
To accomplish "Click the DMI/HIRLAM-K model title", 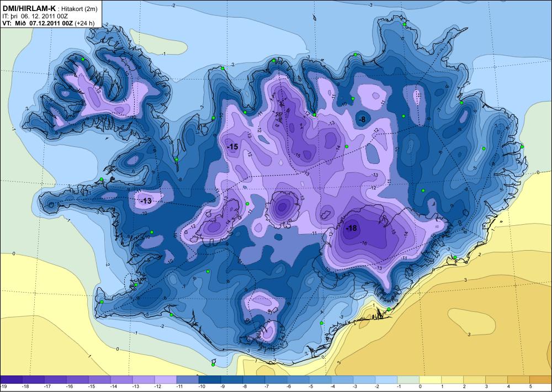I will tap(29, 8).
